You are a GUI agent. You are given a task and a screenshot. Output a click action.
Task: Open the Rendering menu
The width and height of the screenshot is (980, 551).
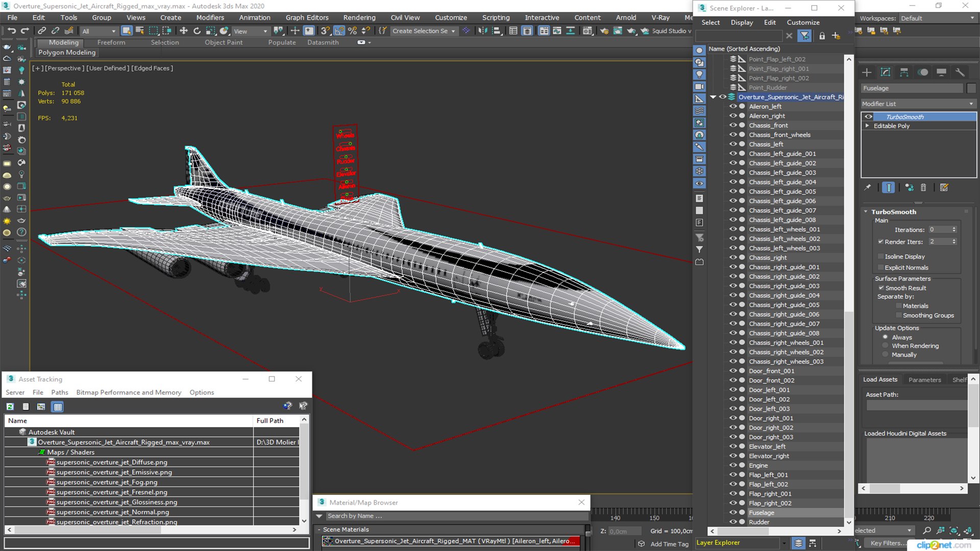click(x=359, y=17)
